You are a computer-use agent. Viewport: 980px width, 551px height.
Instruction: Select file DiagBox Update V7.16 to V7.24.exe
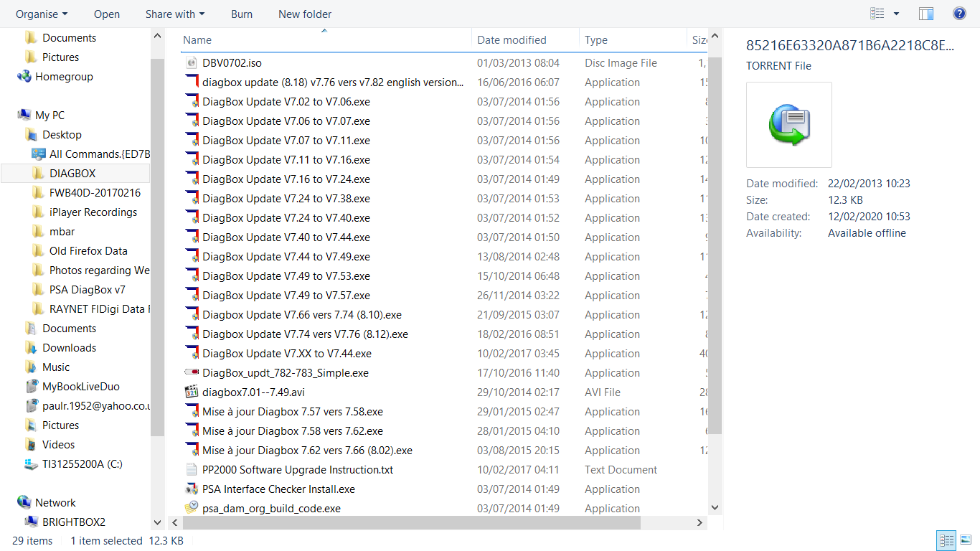[x=286, y=179]
